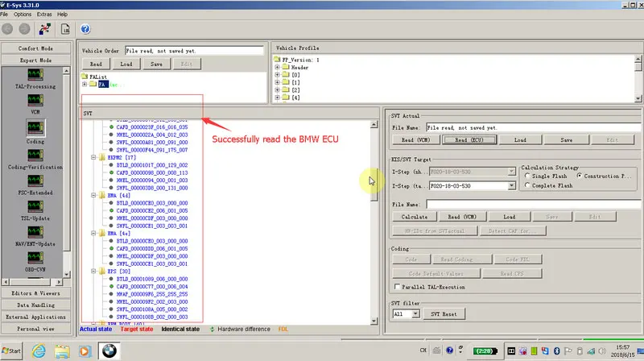Open External Applications section
Screen dimensions: 644x361
click(x=35, y=317)
